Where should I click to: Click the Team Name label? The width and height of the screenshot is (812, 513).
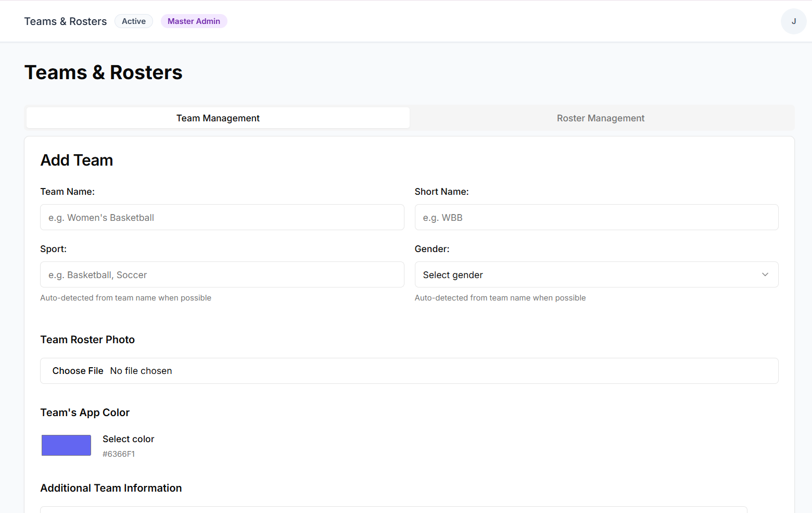(x=68, y=192)
